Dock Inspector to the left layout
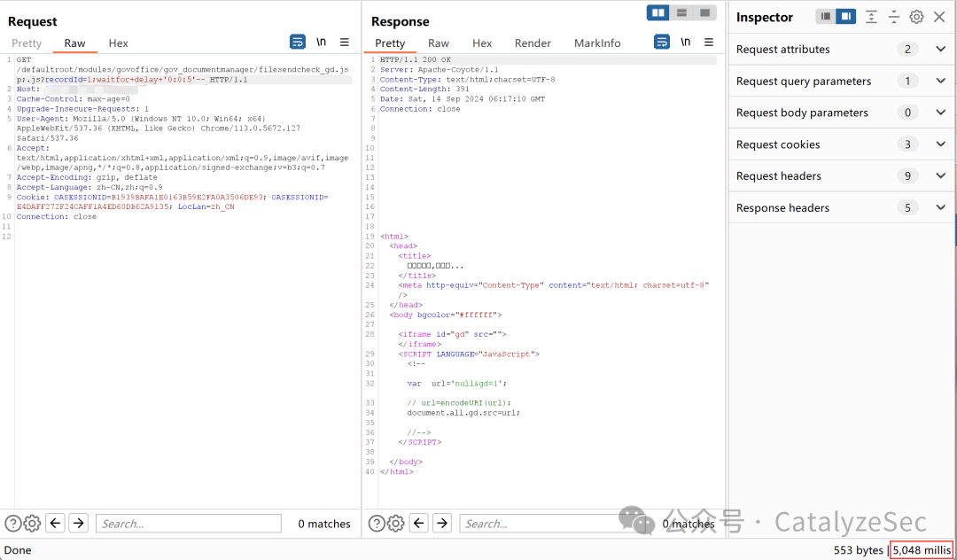Viewport: 957px width, 560px height. click(x=826, y=17)
